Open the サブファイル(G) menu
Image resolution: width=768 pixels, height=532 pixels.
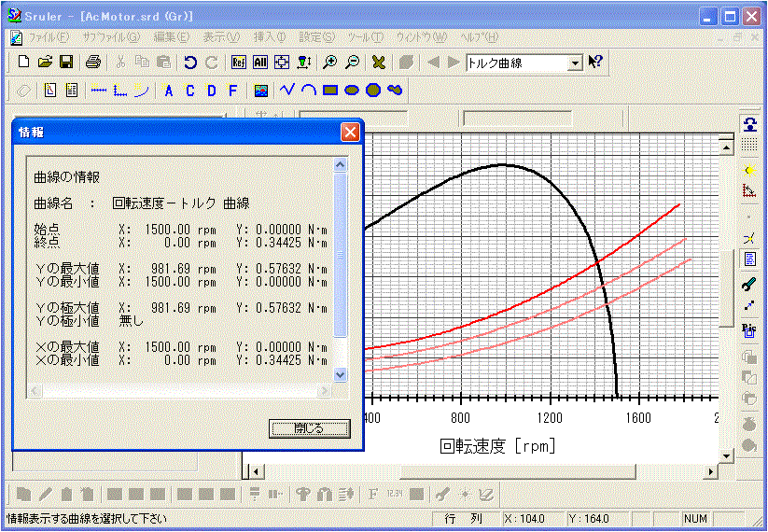coord(111,37)
